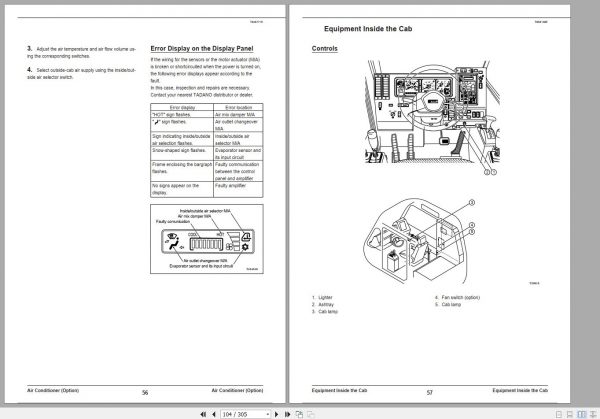Click the 'Error location' table header
Screen dimensions: 600x419
pyautogui.click(x=238, y=108)
